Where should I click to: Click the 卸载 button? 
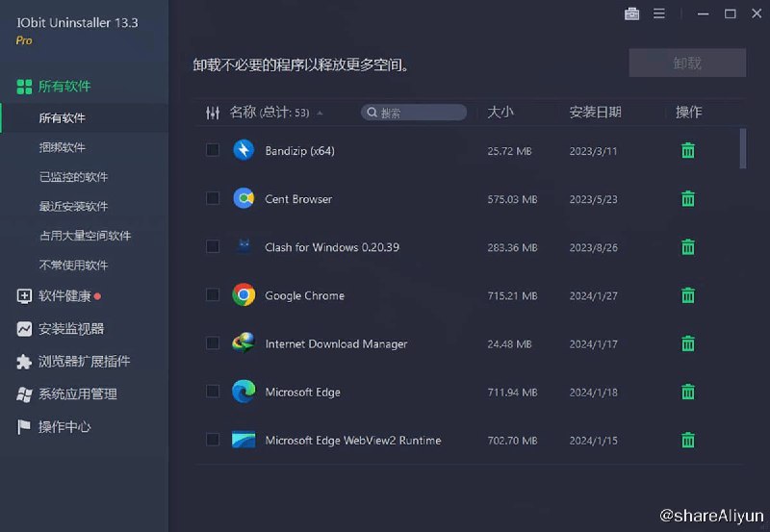click(x=687, y=63)
